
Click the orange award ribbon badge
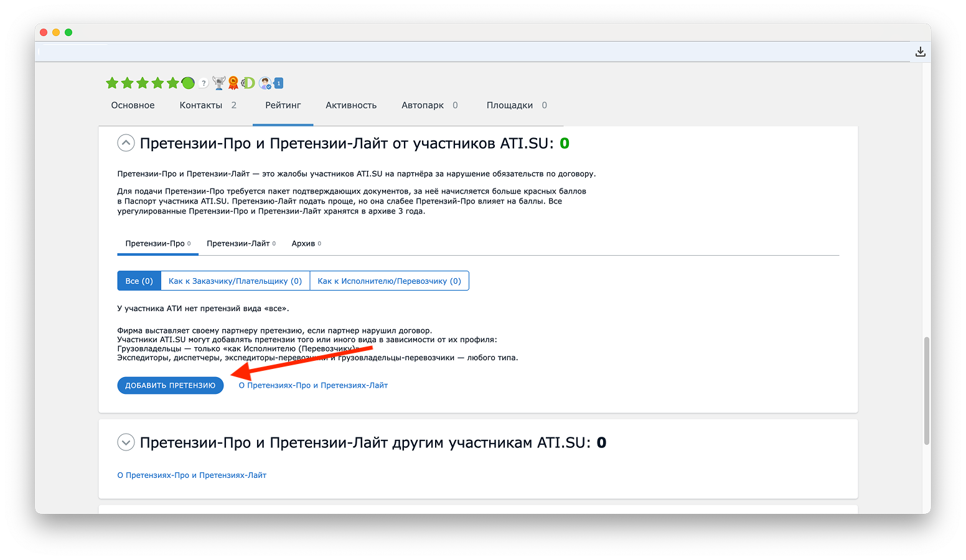tap(233, 83)
